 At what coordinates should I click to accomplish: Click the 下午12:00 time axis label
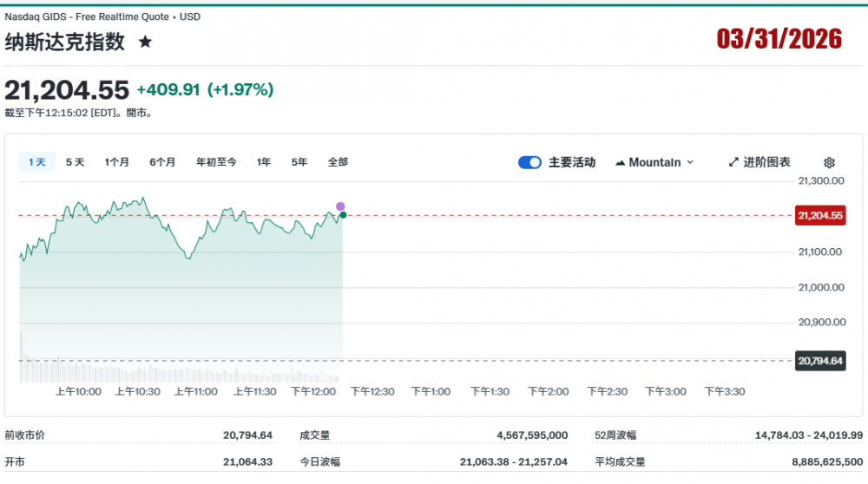coord(312,392)
